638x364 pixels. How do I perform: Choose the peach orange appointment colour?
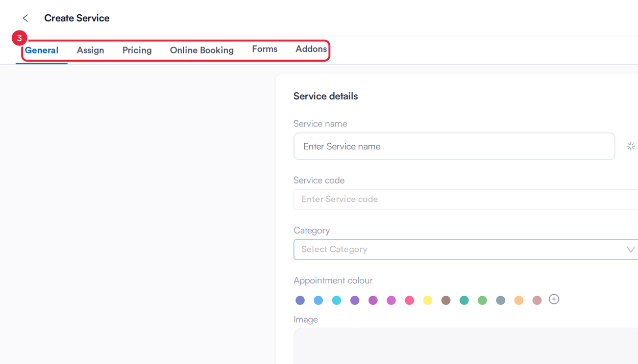(x=519, y=300)
